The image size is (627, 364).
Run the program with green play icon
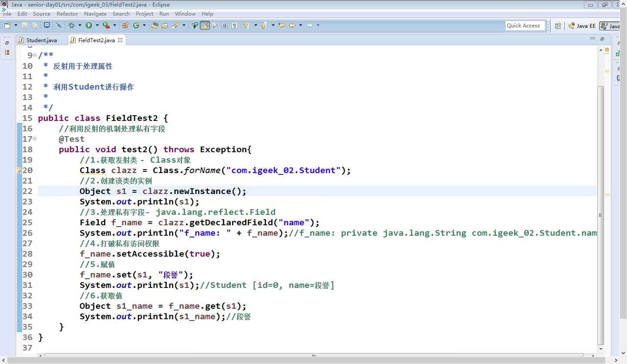tap(89, 25)
